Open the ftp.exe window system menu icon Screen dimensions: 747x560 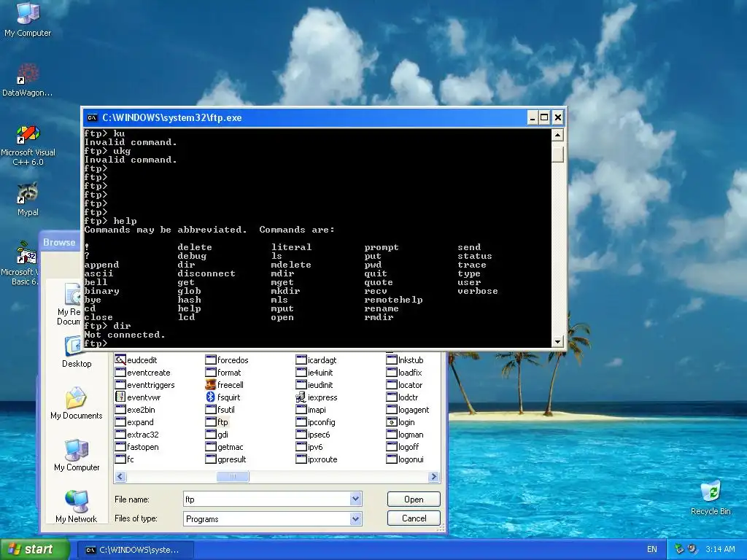(x=93, y=117)
